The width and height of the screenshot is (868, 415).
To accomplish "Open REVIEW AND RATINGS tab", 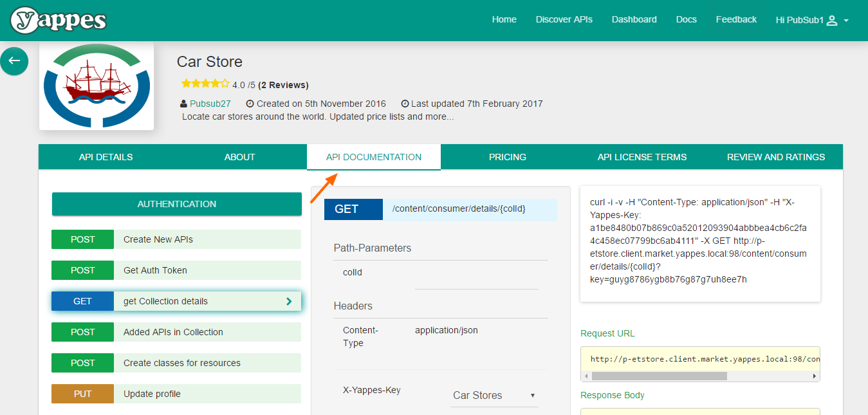I will click(776, 157).
